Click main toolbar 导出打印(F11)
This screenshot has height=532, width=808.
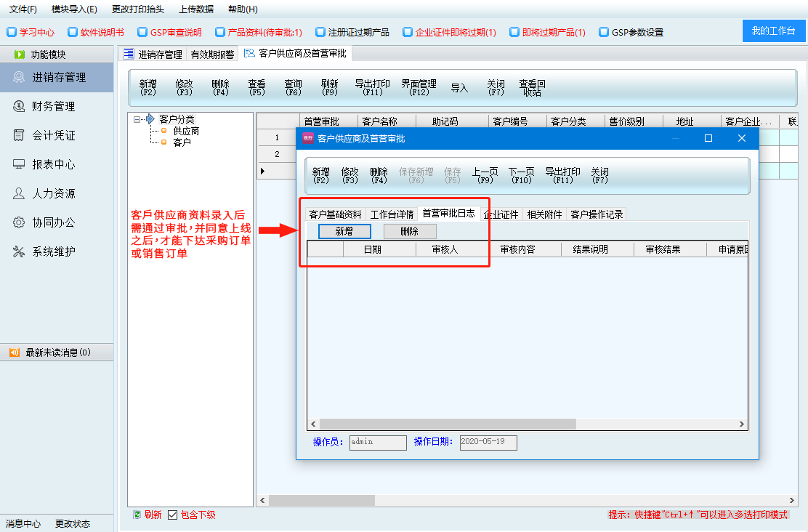point(373,88)
